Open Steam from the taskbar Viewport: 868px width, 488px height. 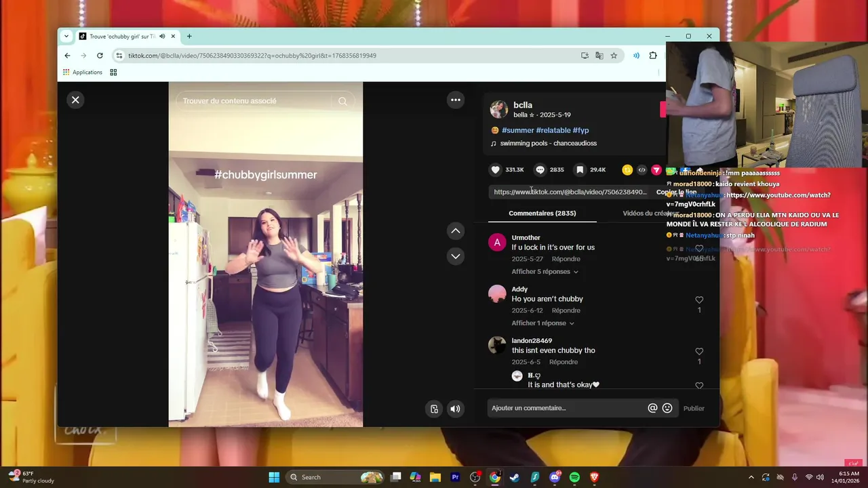tap(515, 477)
